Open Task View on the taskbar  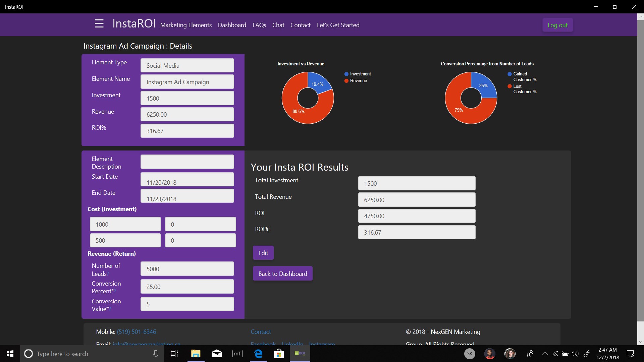pos(174,354)
